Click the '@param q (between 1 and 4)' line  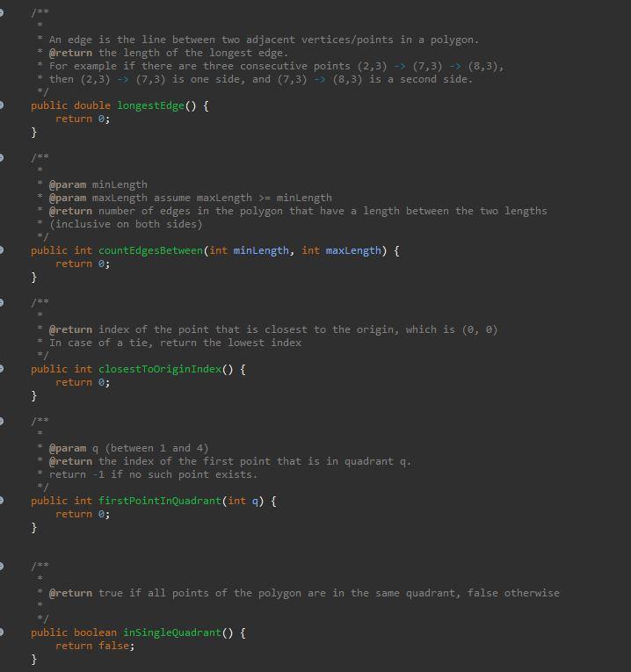(x=129, y=448)
